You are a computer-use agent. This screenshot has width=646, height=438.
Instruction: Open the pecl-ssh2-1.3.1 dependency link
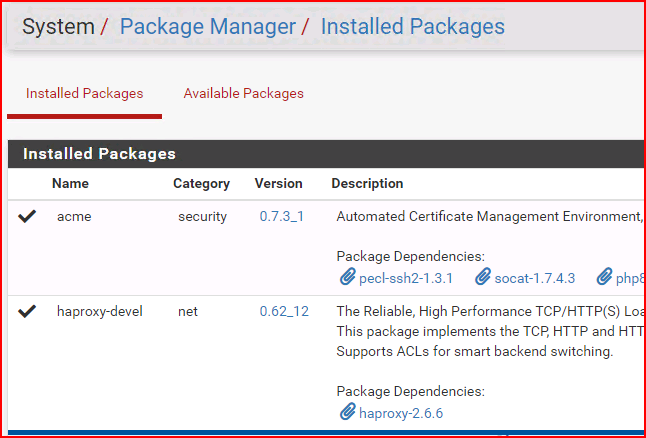(406, 279)
